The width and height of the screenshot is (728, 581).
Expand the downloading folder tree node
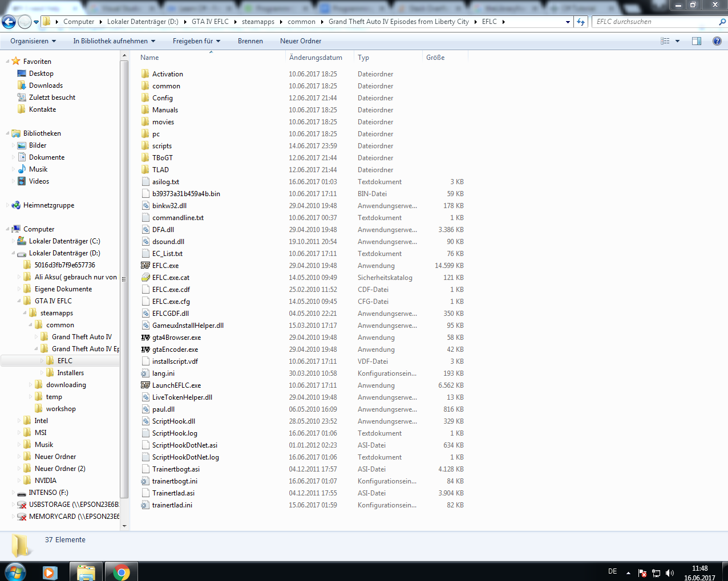[x=31, y=385]
